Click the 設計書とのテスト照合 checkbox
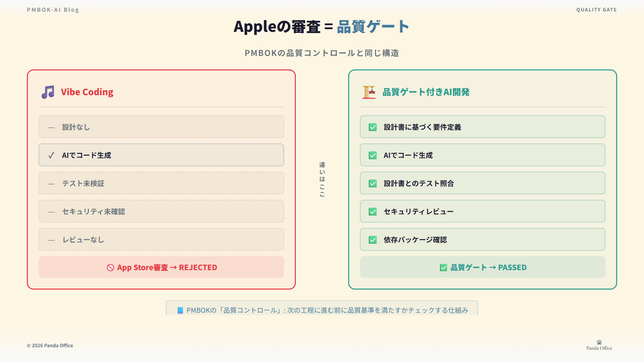This screenshot has width=644, height=362. pos(373,184)
